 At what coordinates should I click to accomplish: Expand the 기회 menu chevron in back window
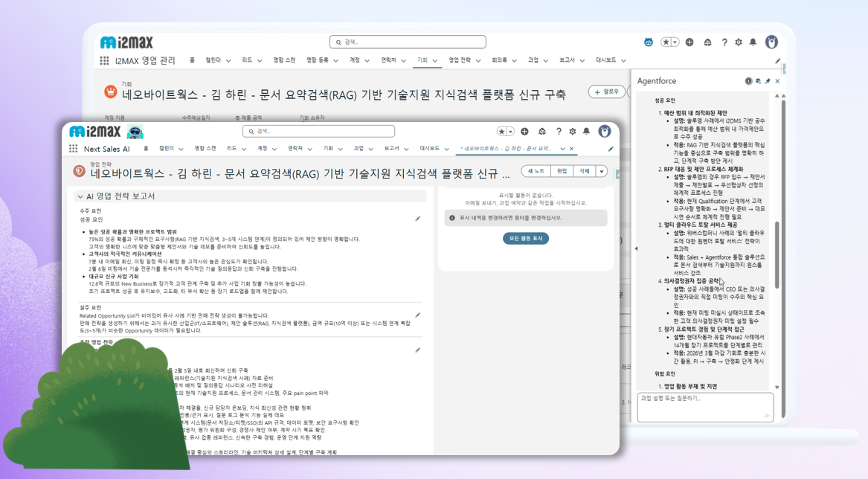[435, 61]
